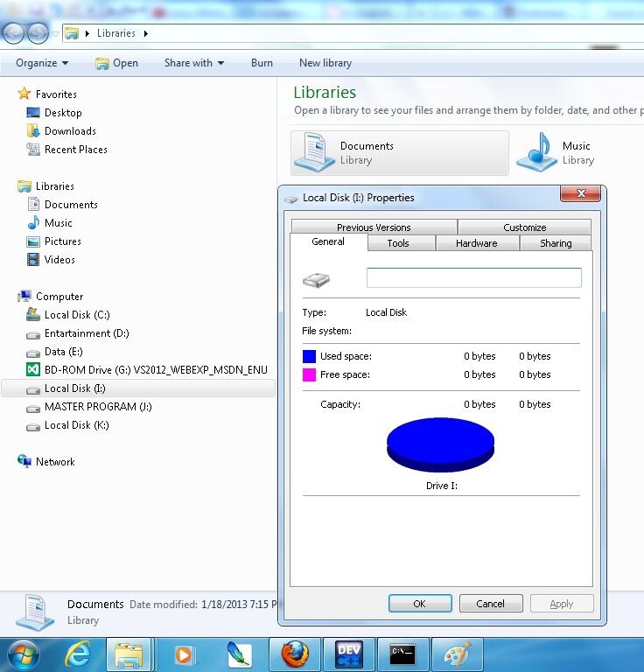
Task: Expand the Share with dropdown
Action: (x=193, y=63)
